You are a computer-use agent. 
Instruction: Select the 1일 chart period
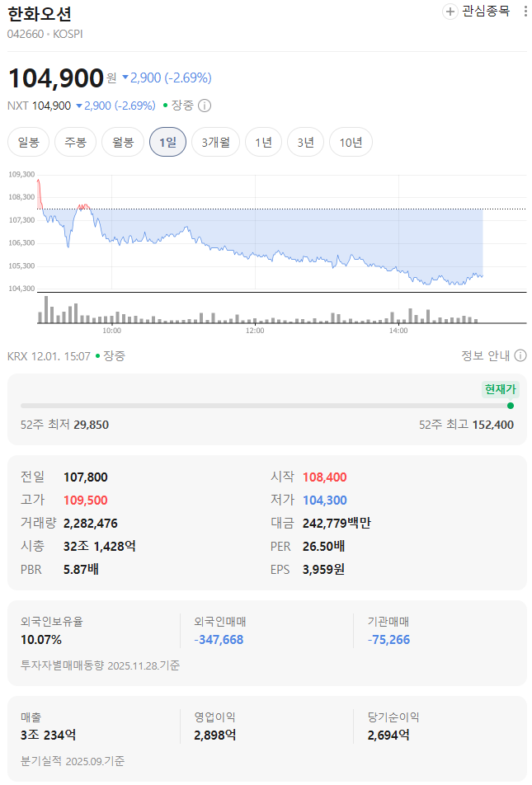(167, 142)
